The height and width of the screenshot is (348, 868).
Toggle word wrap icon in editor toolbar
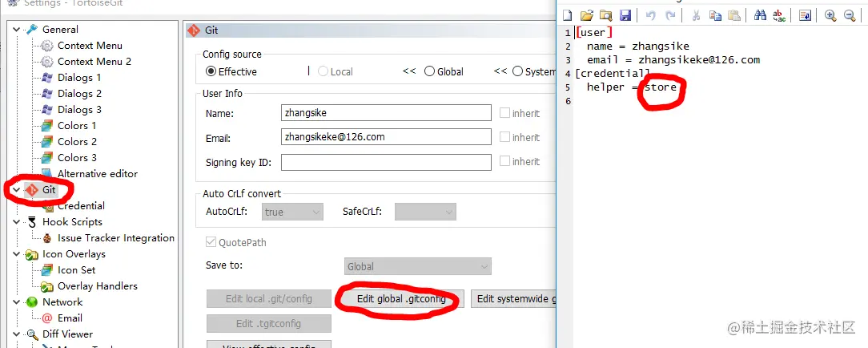pos(805,15)
